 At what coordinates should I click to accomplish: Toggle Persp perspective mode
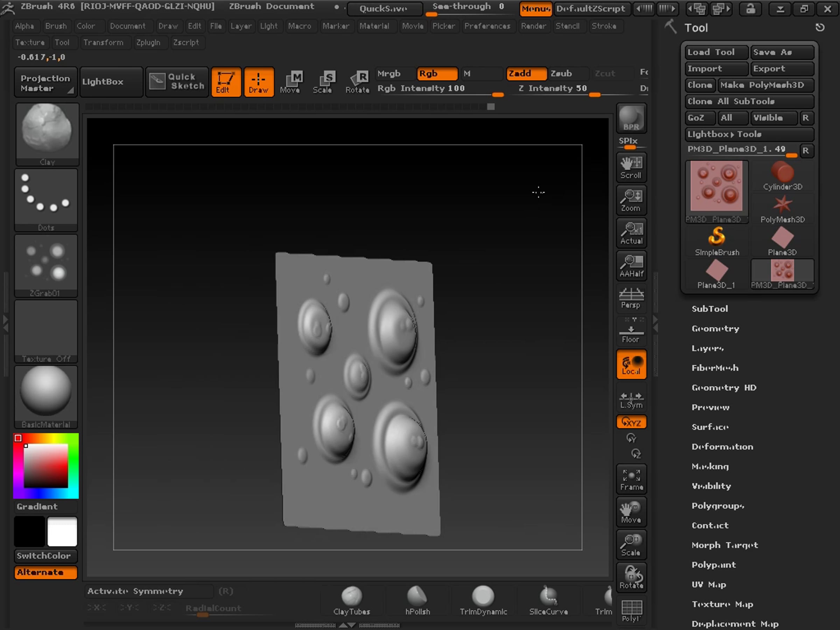click(x=631, y=298)
